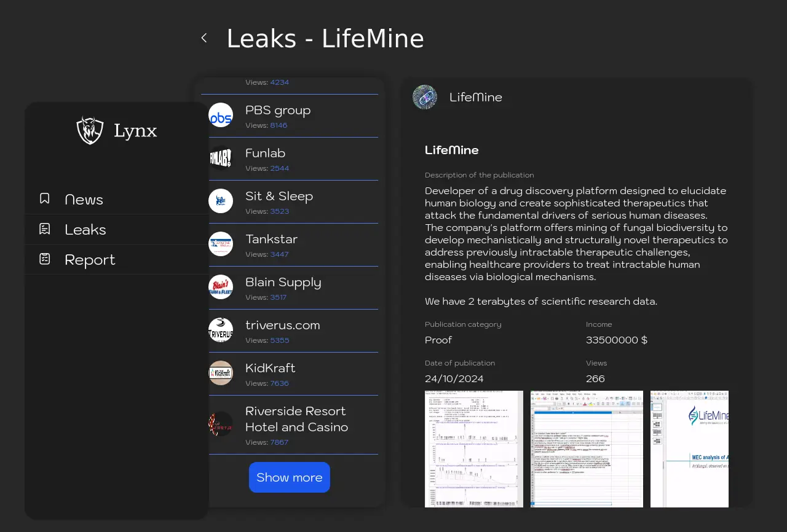Open the Report menu item
Screen dimensions: 787x532
click(x=90, y=260)
